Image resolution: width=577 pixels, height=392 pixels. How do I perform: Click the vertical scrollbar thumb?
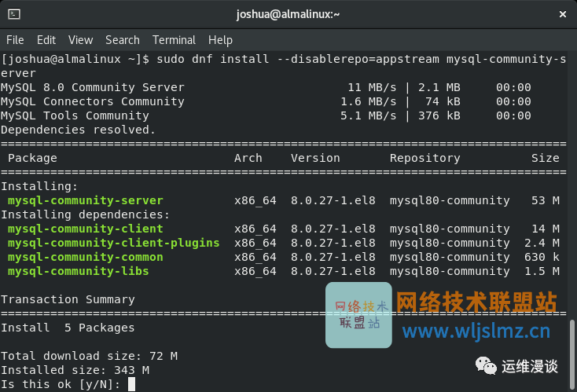[x=571, y=354]
